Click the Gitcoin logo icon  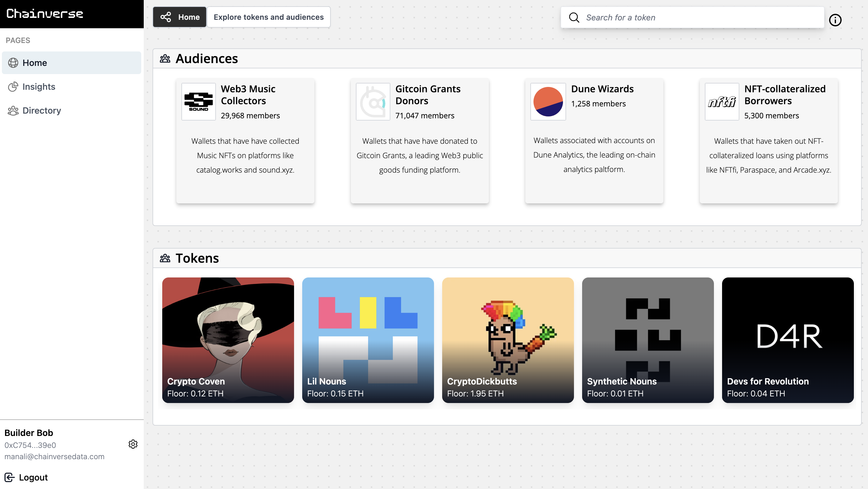click(x=373, y=101)
